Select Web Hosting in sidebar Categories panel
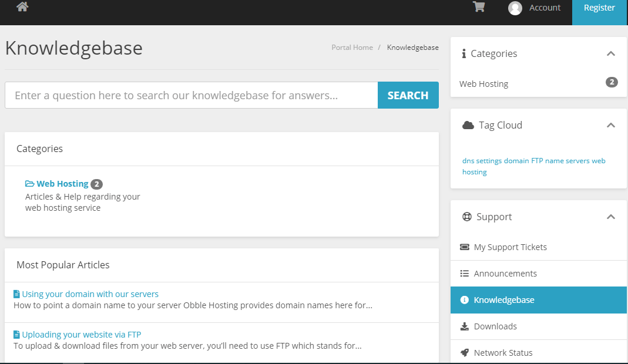Image resolution: width=628 pixels, height=364 pixels. pyautogui.click(x=484, y=84)
